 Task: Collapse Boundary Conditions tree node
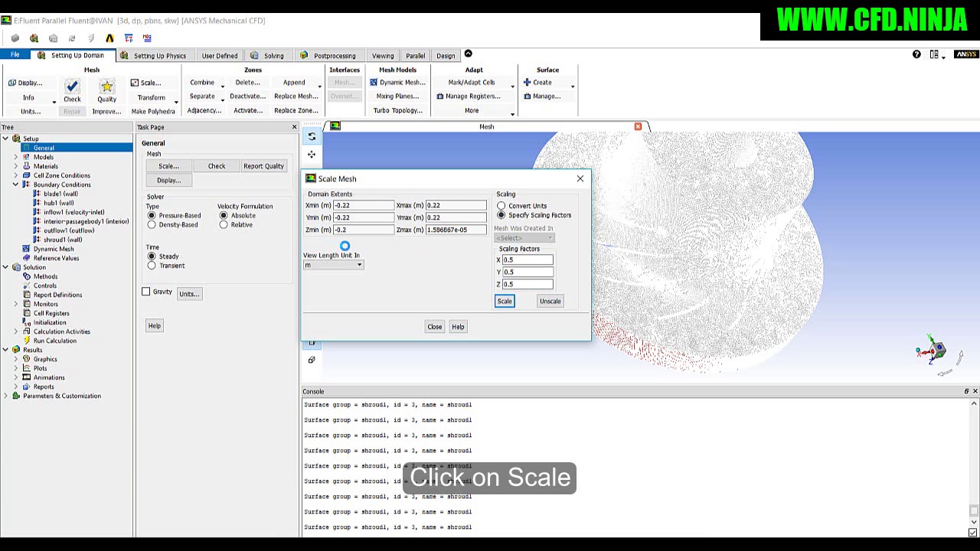tap(15, 184)
